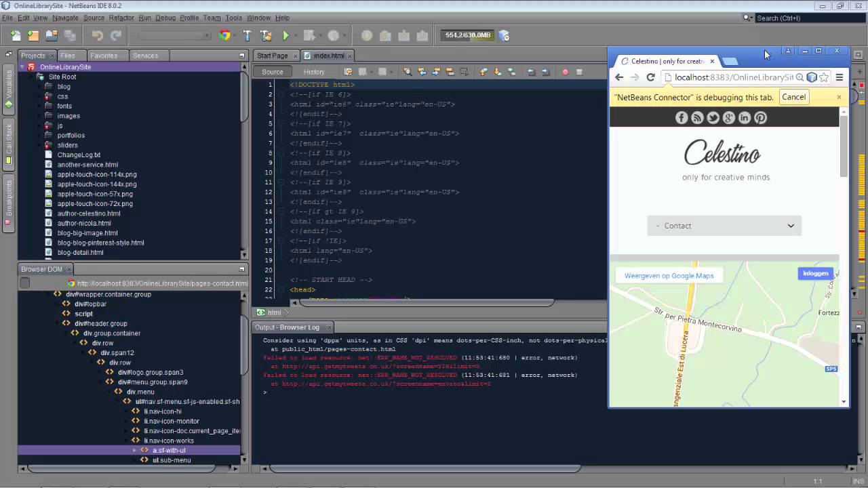This screenshot has height=488, width=868.
Task: Expand the a.sf-with-ul DOM node
Action: (134, 450)
